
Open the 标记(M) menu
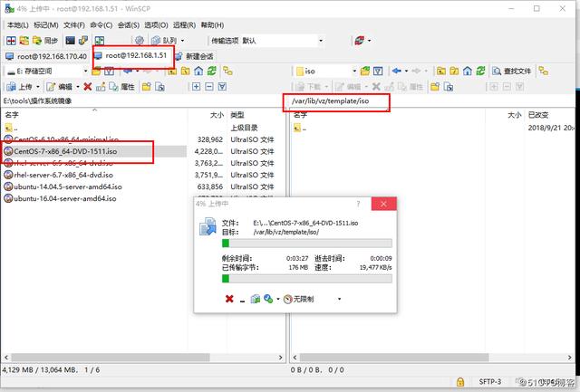[46, 25]
